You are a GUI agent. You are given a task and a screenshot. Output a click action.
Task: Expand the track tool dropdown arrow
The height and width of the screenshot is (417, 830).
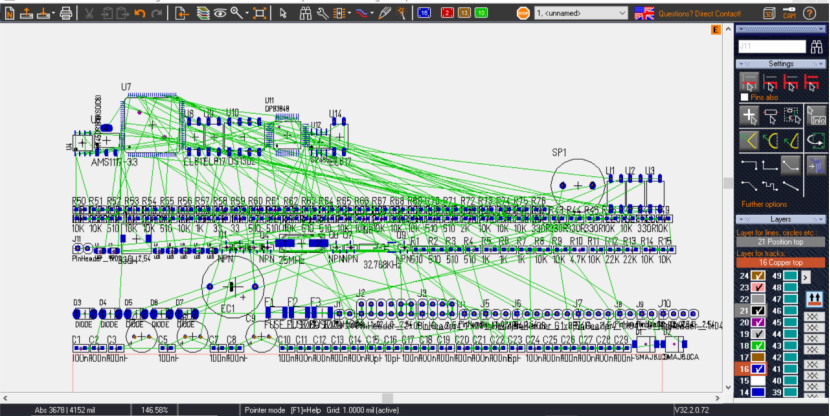[373, 13]
